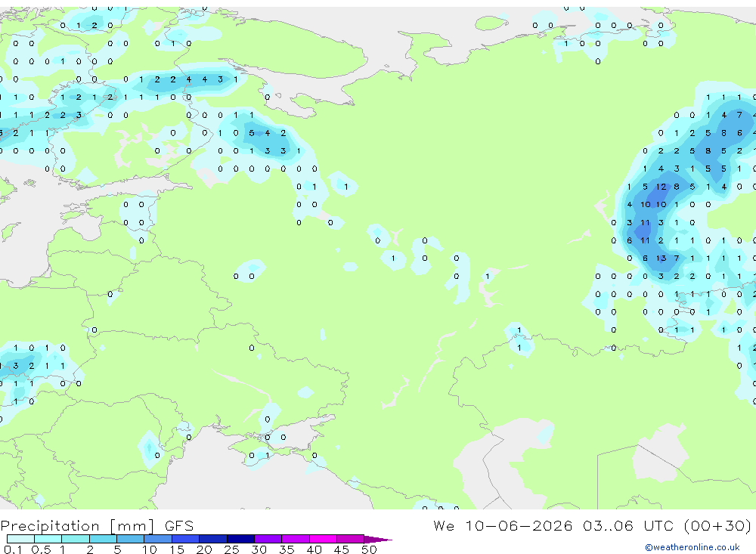
Task: Click the '25' legend scale label
Action: point(231,549)
